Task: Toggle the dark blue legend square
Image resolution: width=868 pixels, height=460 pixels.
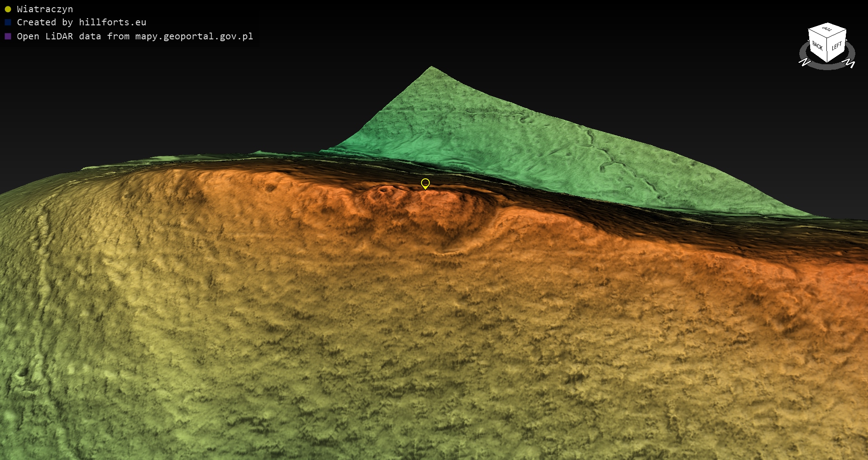Action: tap(8, 22)
